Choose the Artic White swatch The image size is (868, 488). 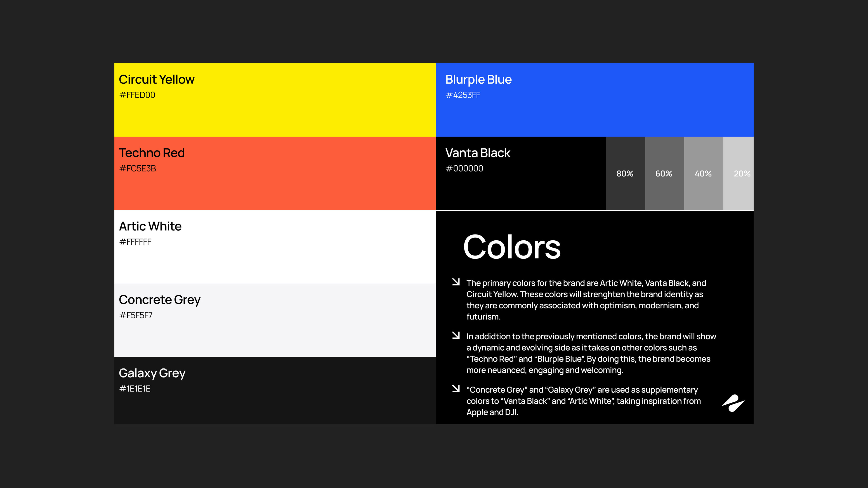tap(275, 246)
